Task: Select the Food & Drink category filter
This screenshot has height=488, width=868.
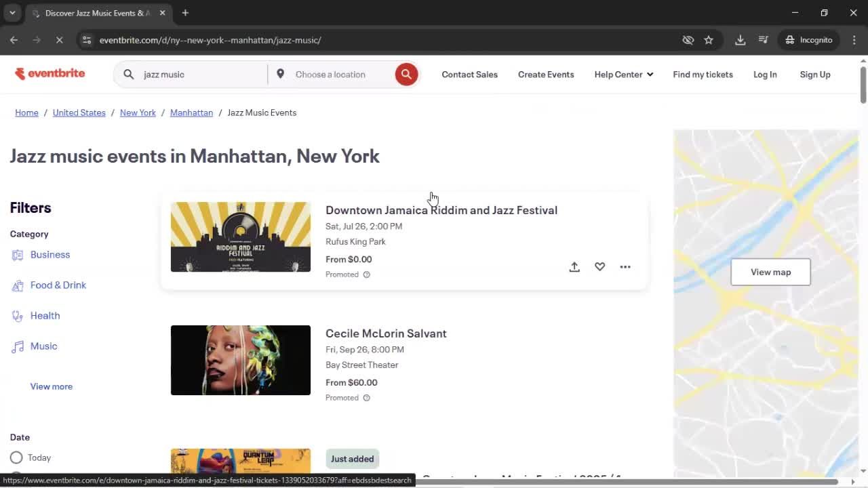Action: point(58,285)
